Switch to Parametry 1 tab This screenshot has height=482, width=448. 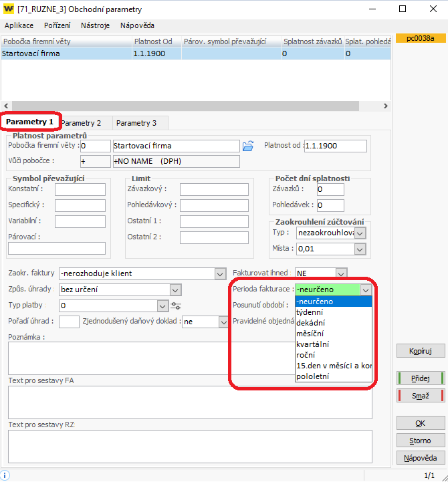tap(30, 122)
